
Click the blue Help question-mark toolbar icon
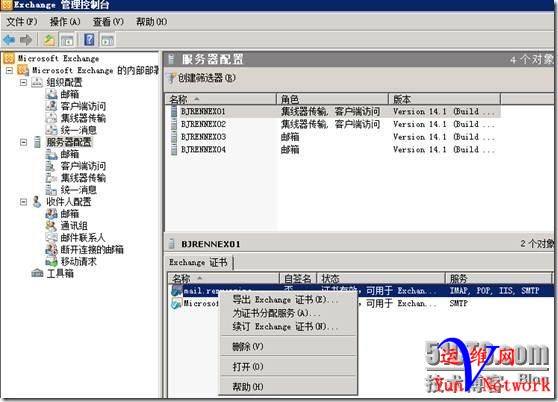coord(89,39)
